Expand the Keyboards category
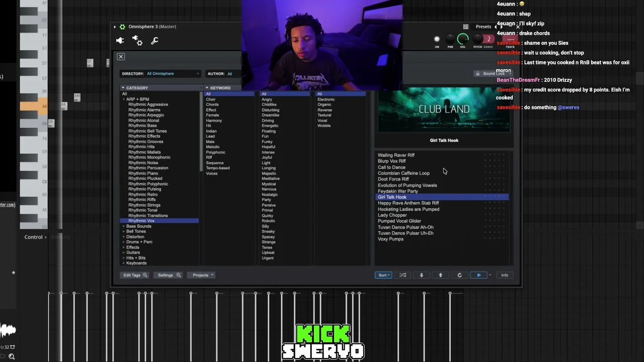 click(x=124, y=263)
